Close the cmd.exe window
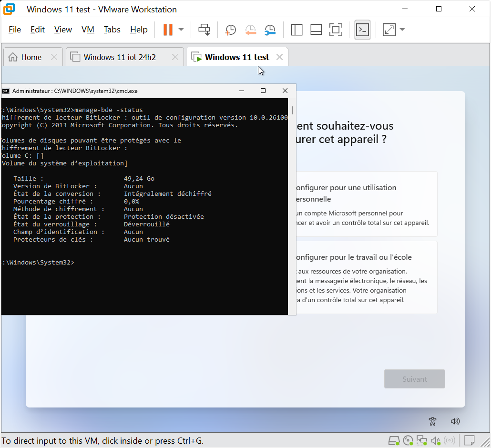Viewport: 491px width, 448px height. 285,91
